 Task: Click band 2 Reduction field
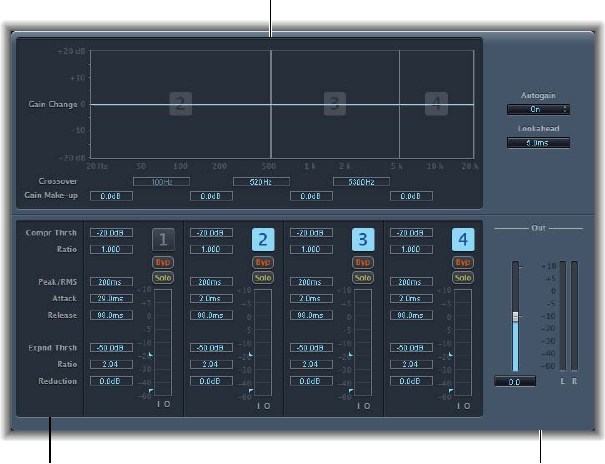211,381
